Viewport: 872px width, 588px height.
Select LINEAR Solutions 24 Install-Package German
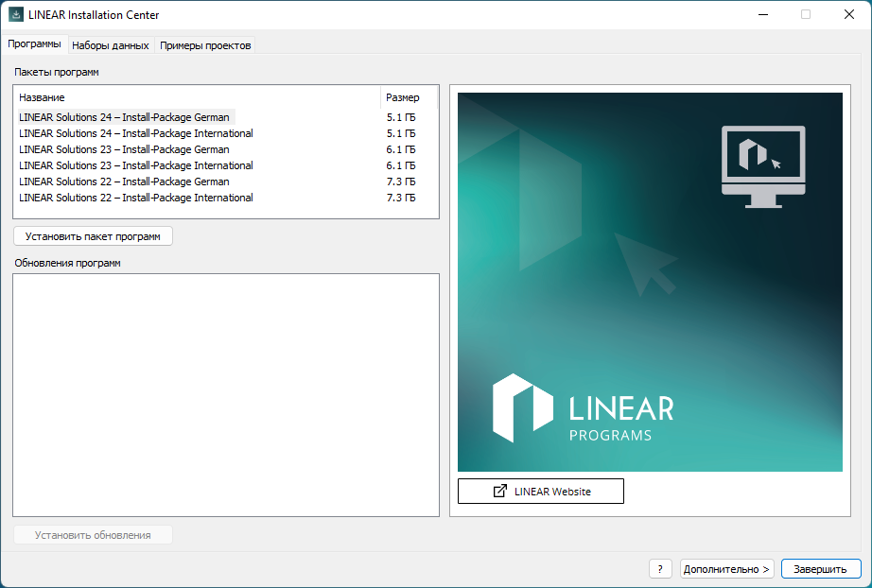click(124, 117)
